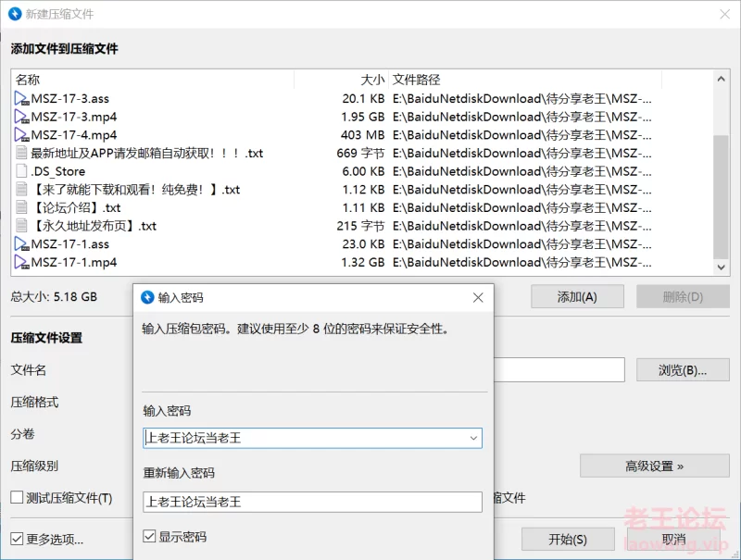Click the 23.0 KB size cell
Screen dimensions: 741x560
(363, 244)
